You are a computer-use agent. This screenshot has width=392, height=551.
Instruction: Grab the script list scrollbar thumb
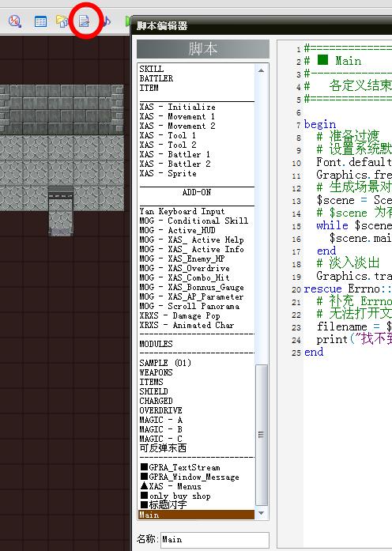[261, 435]
